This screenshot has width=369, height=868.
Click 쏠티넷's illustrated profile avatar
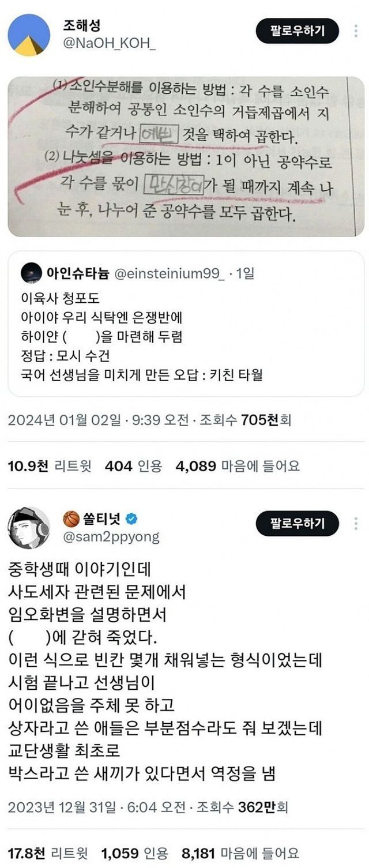pyautogui.click(x=29, y=527)
